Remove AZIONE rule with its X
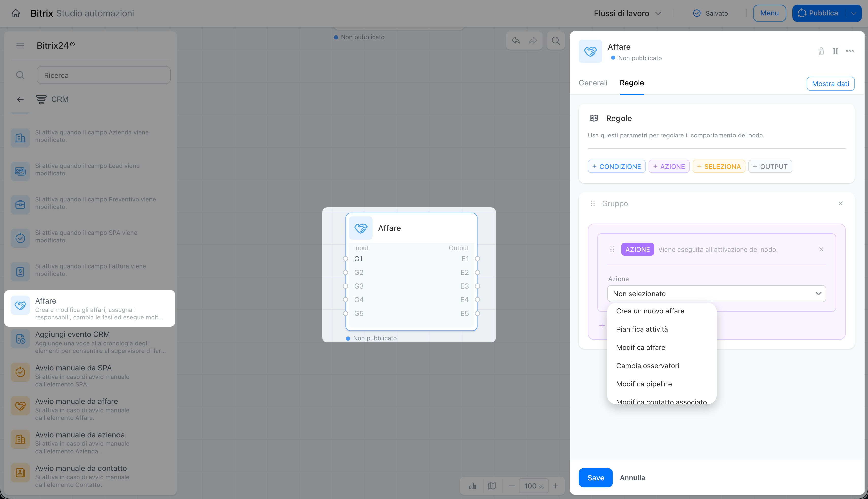The image size is (868, 499). coord(821,249)
